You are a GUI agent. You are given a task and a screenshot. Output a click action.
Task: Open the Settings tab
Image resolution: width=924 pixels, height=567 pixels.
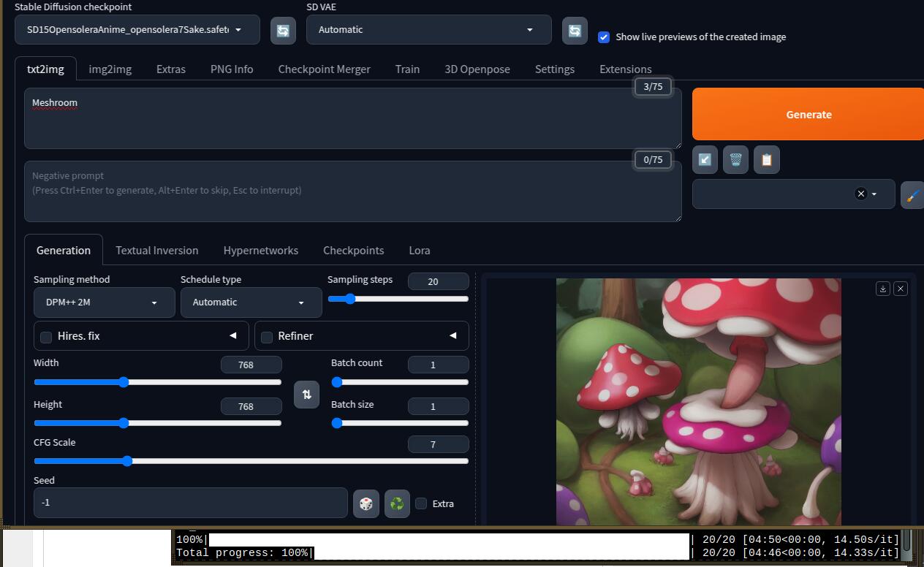(555, 69)
